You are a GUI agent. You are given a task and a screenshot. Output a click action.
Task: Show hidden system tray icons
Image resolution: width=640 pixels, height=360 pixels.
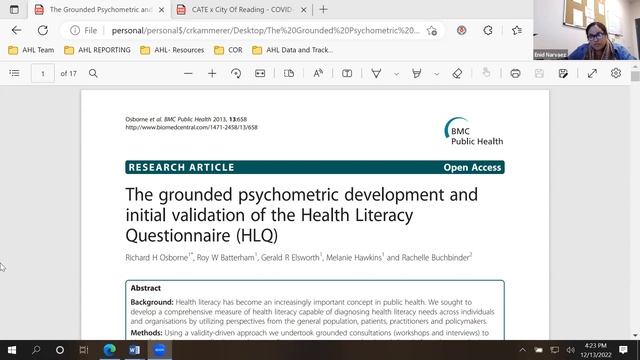(x=522, y=350)
